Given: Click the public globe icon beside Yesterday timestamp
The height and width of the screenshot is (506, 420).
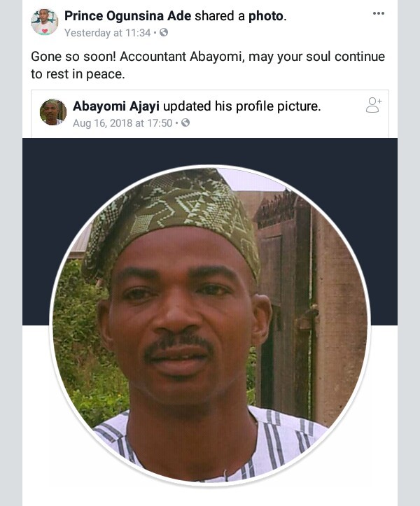Looking at the screenshot, I should [163, 32].
